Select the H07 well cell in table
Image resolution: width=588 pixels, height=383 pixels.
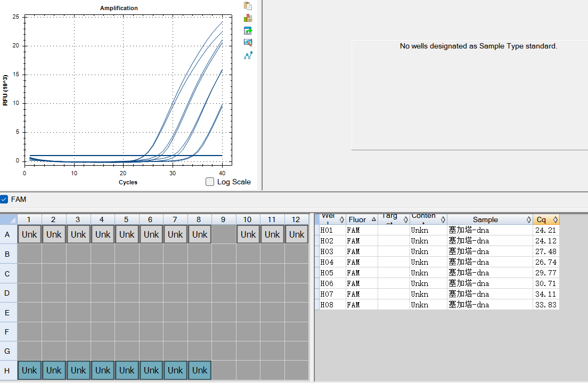point(332,294)
